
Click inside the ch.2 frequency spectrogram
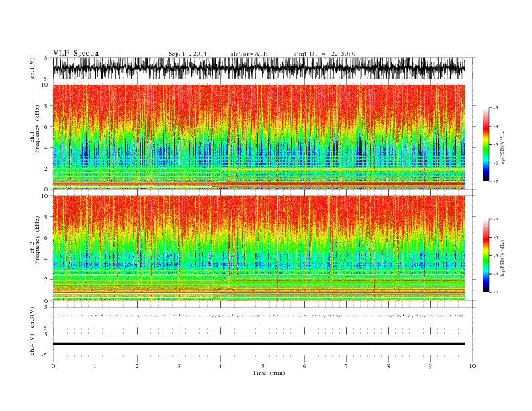[259, 248]
